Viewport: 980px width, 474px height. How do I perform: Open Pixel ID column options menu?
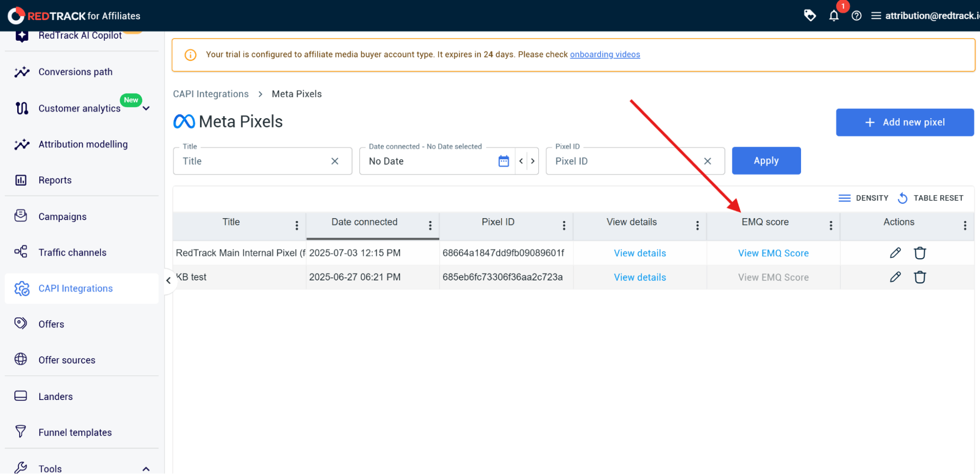564,225
